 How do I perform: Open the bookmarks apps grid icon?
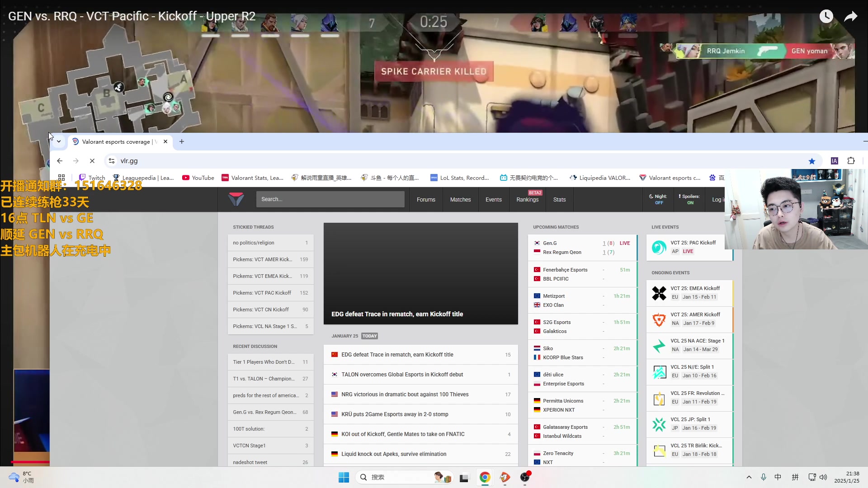click(x=61, y=178)
